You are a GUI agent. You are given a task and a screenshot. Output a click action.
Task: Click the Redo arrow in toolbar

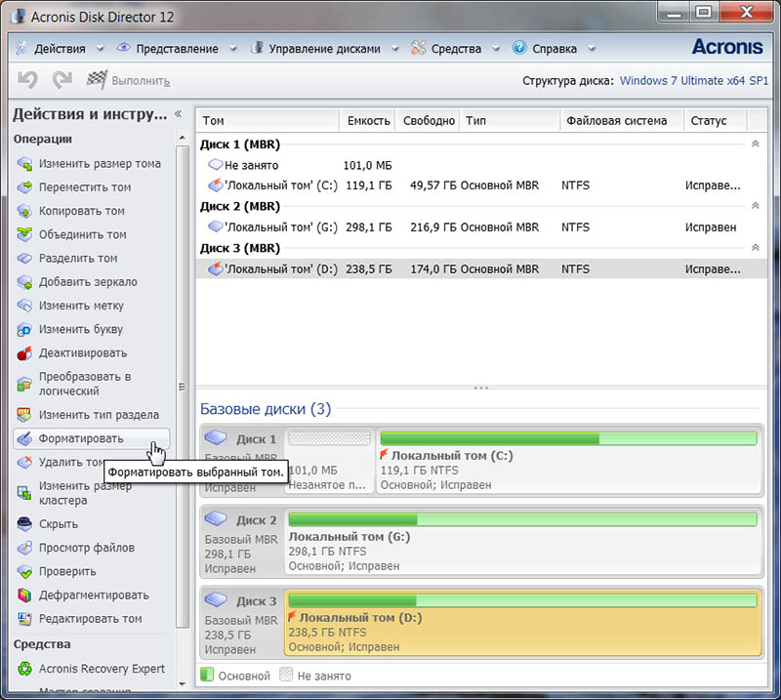point(62,80)
